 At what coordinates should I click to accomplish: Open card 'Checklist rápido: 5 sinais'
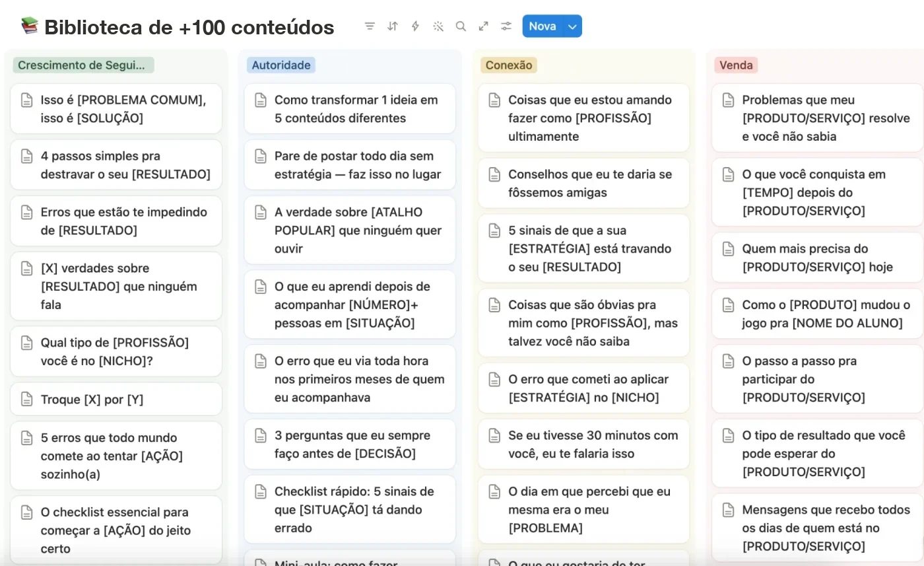point(350,510)
